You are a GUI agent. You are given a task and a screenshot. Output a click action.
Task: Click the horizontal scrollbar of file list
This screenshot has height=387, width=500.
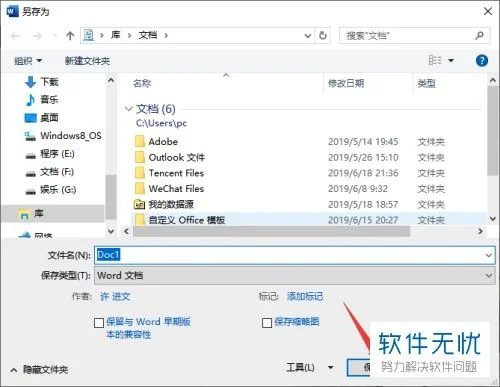pyautogui.click(x=271, y=231)
